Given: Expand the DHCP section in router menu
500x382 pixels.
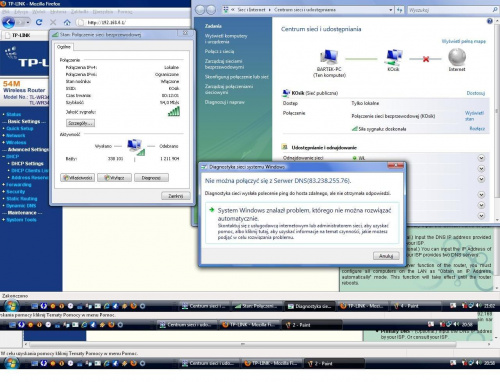Looking at the screenshot, I should 12,156.
